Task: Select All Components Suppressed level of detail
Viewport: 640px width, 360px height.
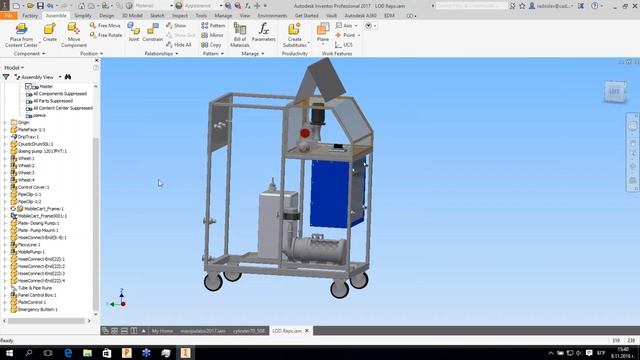Action: [x=60, y=93]
